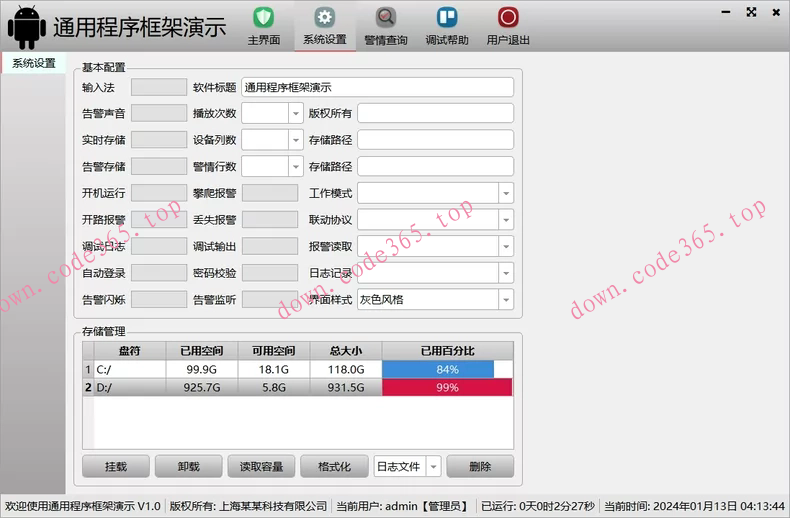The width and height of the screenshot is (790, 518).
Task: Select the C:/ drive cell
Action: click(129, 369)
